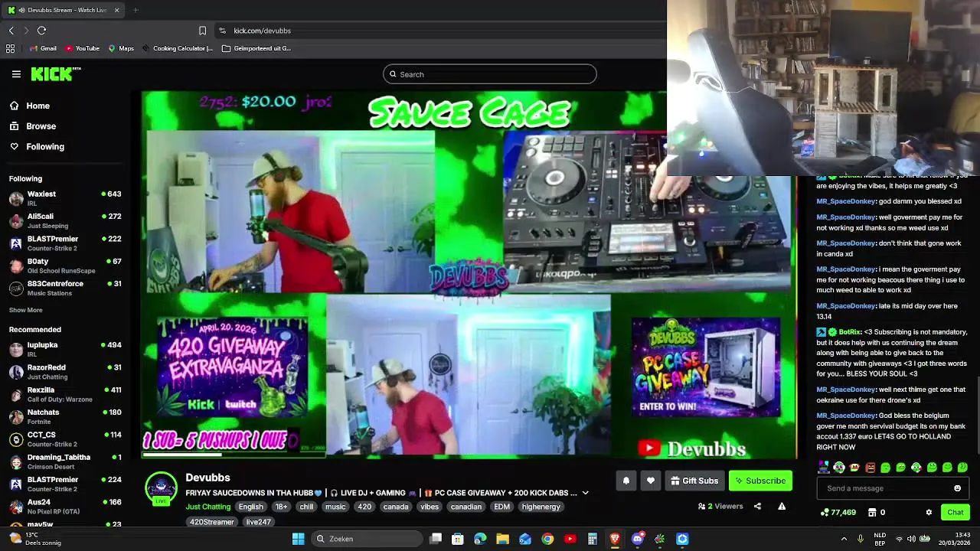The width and height of the screenshot is (980, 551).
Task: Click the volume icon in system tray
Action: coord(912,539)
